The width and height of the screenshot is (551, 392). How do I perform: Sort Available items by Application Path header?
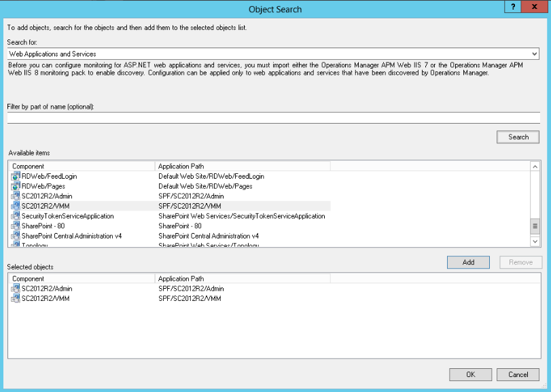(x=242, y=166)
